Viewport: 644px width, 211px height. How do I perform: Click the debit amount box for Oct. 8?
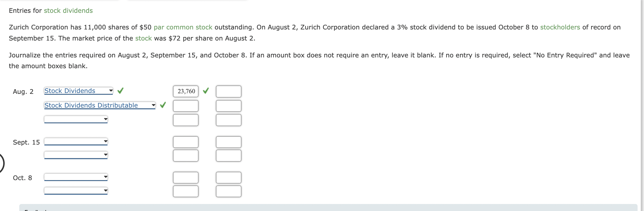(x=185, y=177)
